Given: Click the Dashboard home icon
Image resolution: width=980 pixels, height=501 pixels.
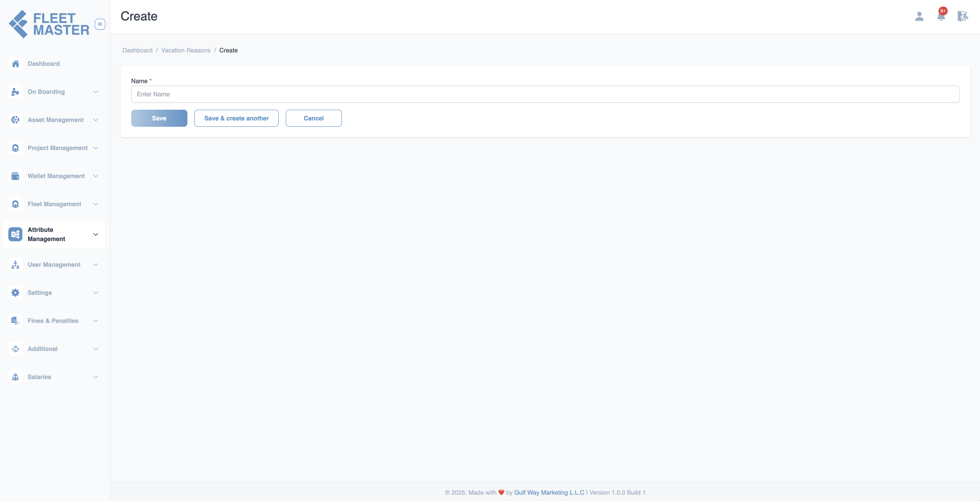Looking at the screenshot, I should (15, 64).
